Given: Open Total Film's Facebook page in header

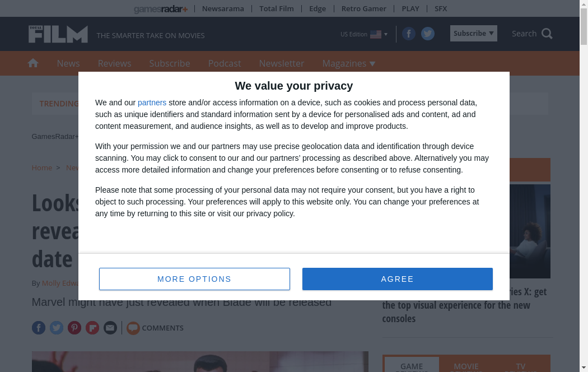Looking at the screenshot, I should (x=409, y=34).
